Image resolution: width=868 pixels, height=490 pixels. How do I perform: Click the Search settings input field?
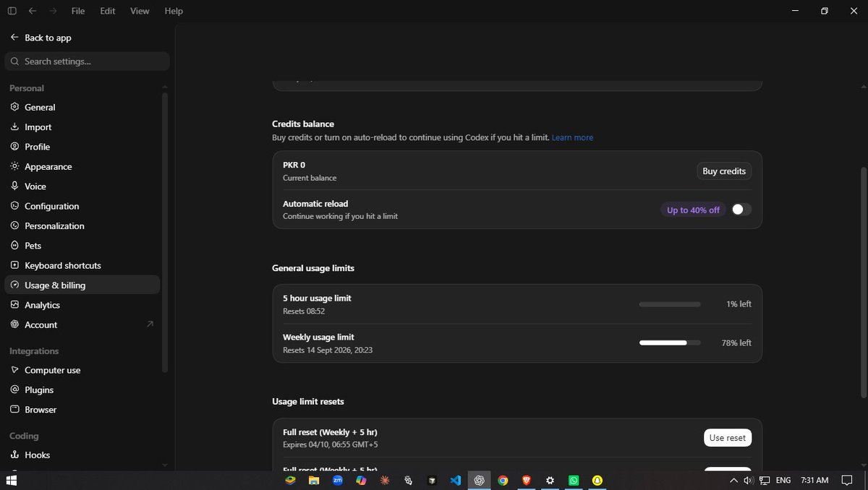point(88,61)
